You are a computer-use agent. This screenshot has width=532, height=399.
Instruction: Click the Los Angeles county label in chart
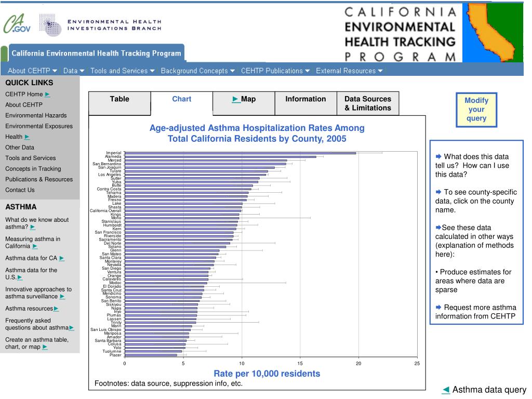[110, 175]
